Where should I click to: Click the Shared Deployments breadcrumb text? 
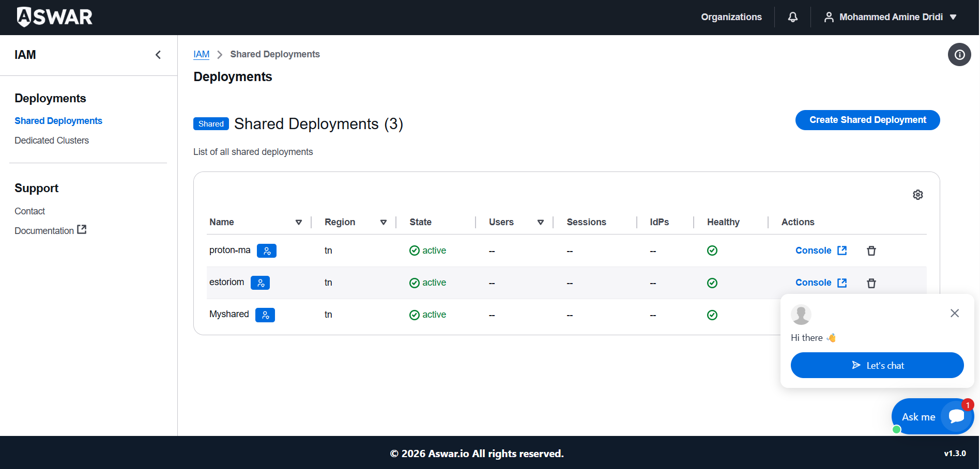coord(275,54)
